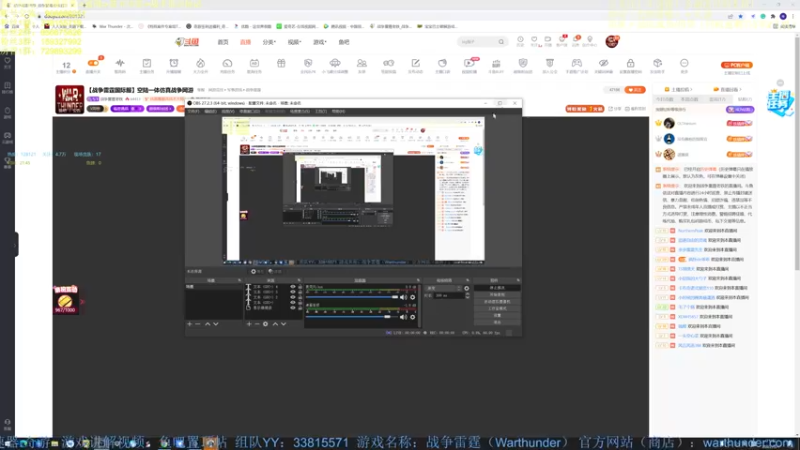Add a new scene in OBS Scenes panel
This screenshot has height=450, width=800.
click(190, 324)
